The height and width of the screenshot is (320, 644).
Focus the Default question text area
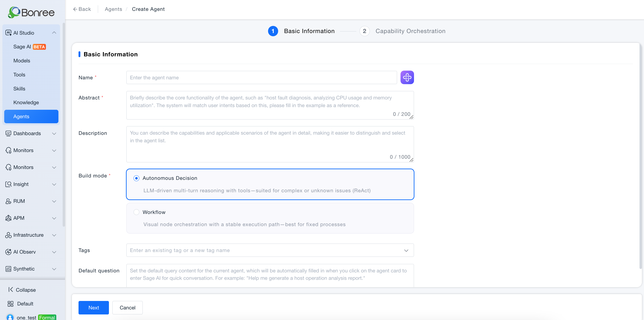[270, 275]
